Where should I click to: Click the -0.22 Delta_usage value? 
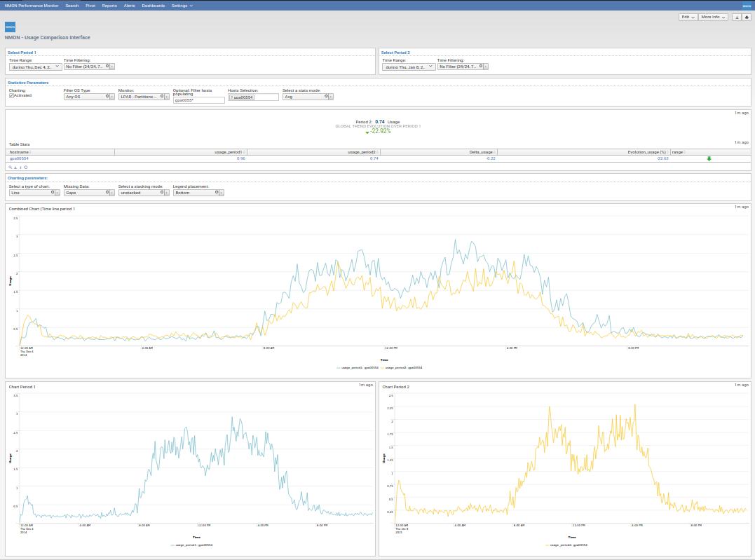(490, 158)
